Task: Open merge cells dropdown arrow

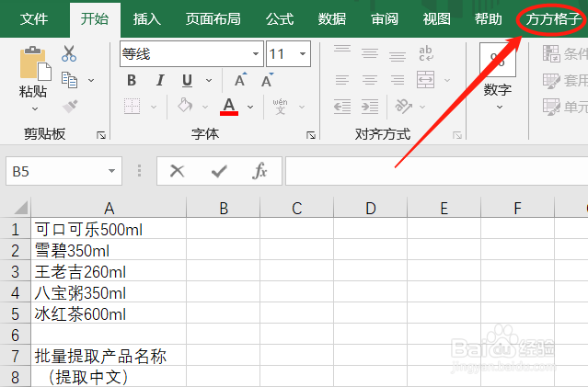Action: pos(447,81)
